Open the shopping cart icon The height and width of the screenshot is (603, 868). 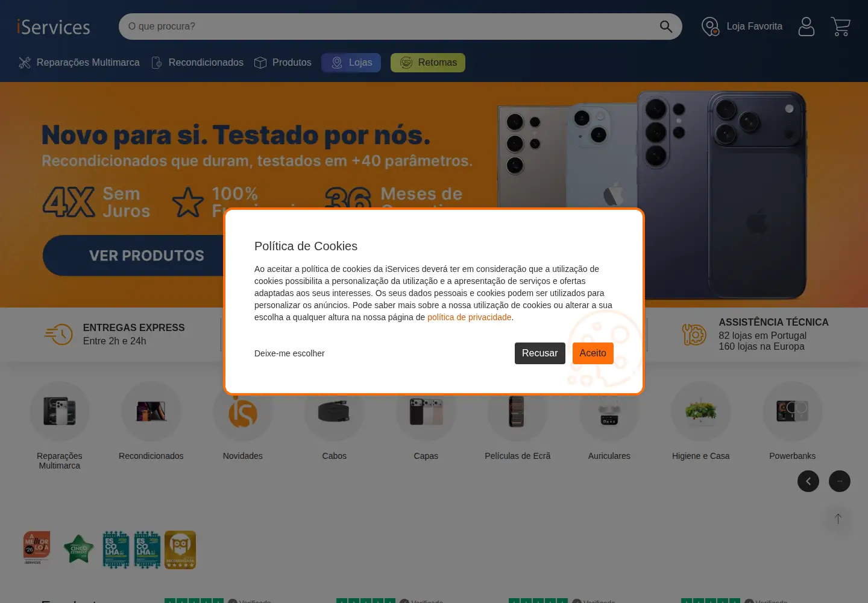(x=840, y=27)
